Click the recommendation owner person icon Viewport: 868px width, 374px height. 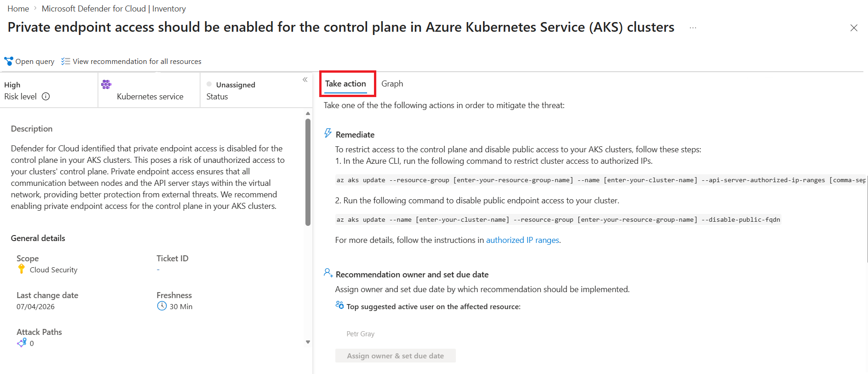[328, 273]
